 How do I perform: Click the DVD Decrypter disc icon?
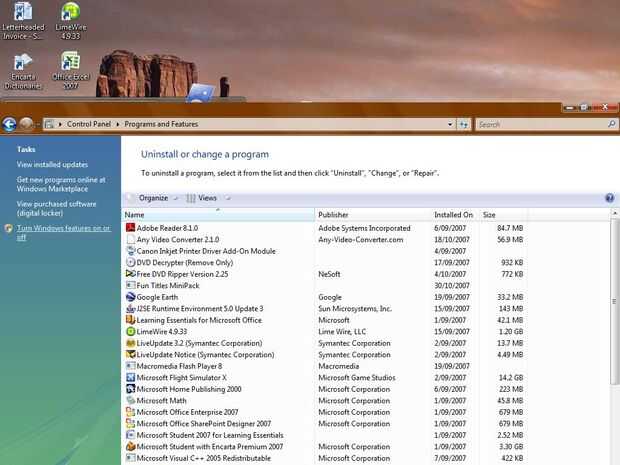click(x=130, y=262)
